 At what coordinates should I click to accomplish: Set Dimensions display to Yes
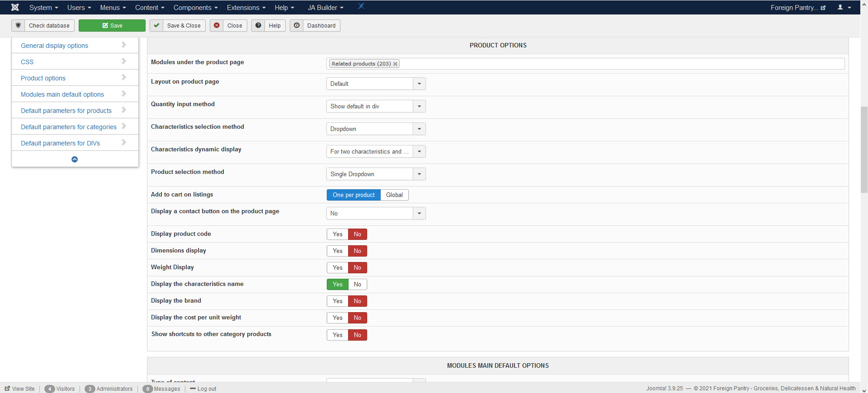point(338,251)
